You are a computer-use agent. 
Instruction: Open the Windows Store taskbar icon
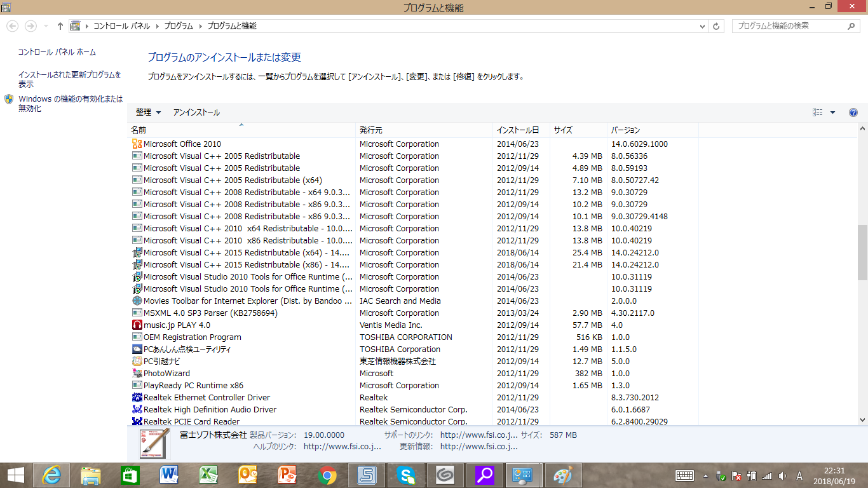[x=130, y=475]
